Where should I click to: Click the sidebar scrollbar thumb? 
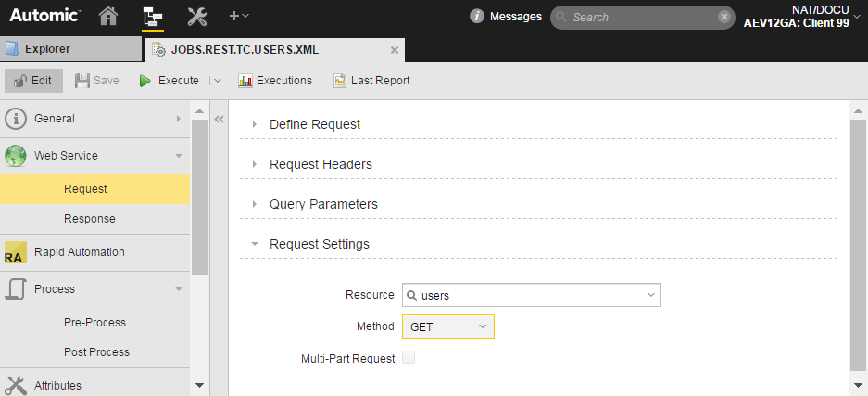point(199,197)
